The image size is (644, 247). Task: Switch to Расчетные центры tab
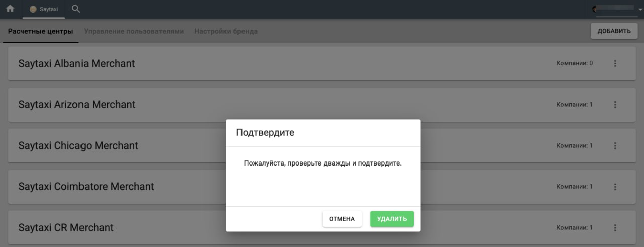[x=41, y=31]
